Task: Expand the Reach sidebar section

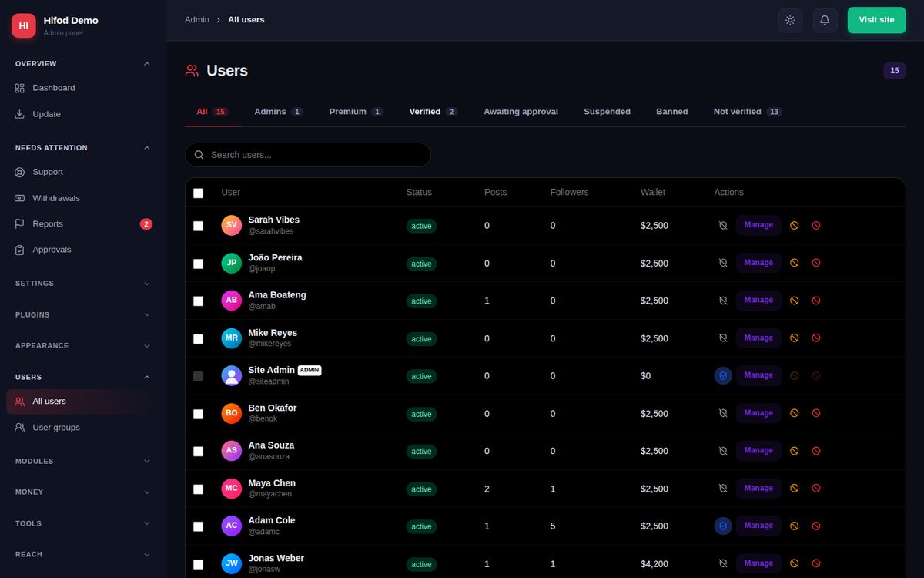Action: 83,555
